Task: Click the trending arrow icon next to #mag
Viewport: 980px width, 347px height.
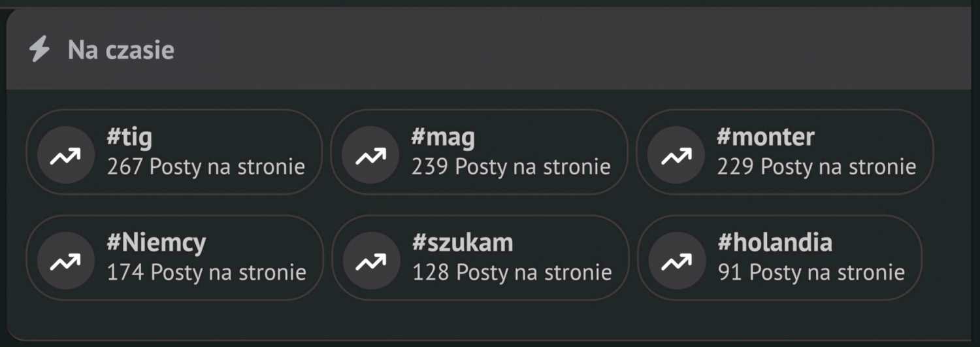Action: click(370, 155)
